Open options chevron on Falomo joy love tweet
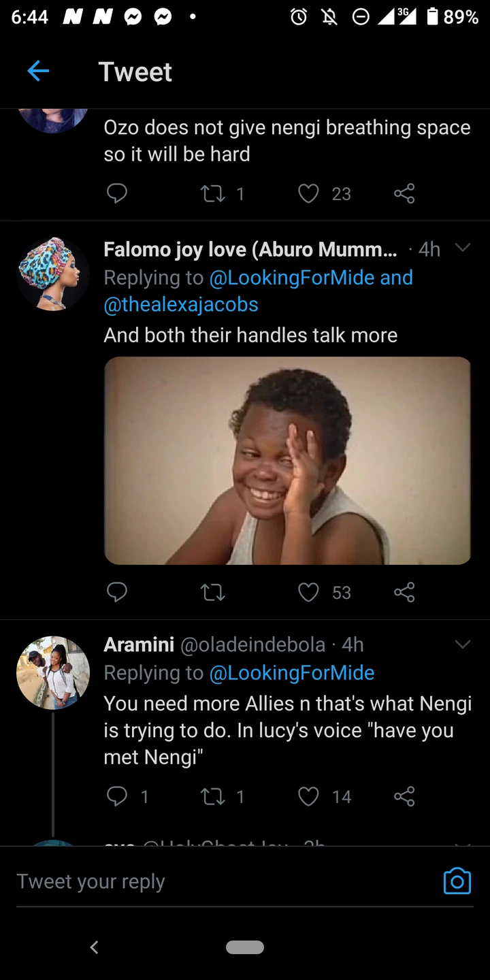The width and height of the screenshot is (490, 980). (463, 248)
